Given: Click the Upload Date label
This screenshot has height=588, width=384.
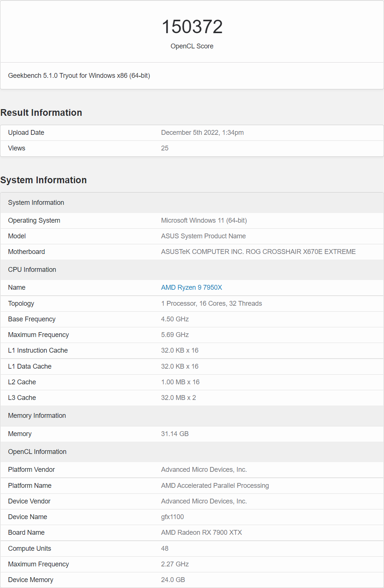Looking at the screenshot, I should click(26, 133).
